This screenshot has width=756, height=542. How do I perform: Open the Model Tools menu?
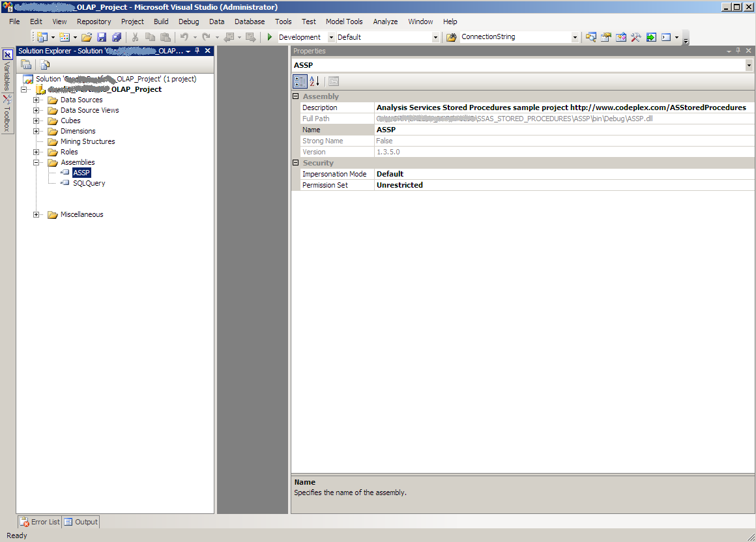[x=344, y=21]
